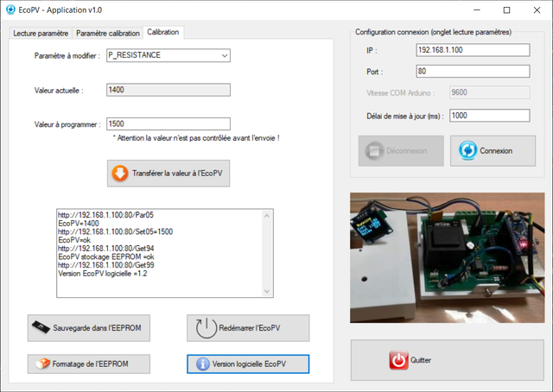Image resolution: width=553 pixels, height=392 pixels.
Task: Click the Valeur à programmer field
Action: click(x=168, y=123)
